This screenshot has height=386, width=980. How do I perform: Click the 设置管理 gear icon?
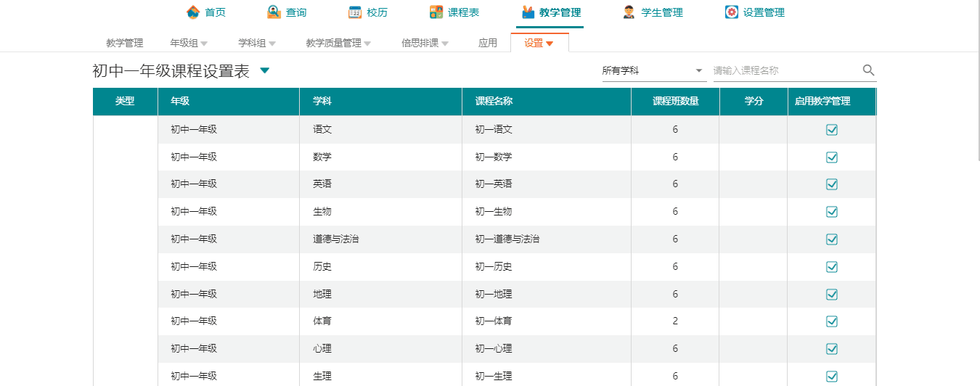click(x=732, y=12)
